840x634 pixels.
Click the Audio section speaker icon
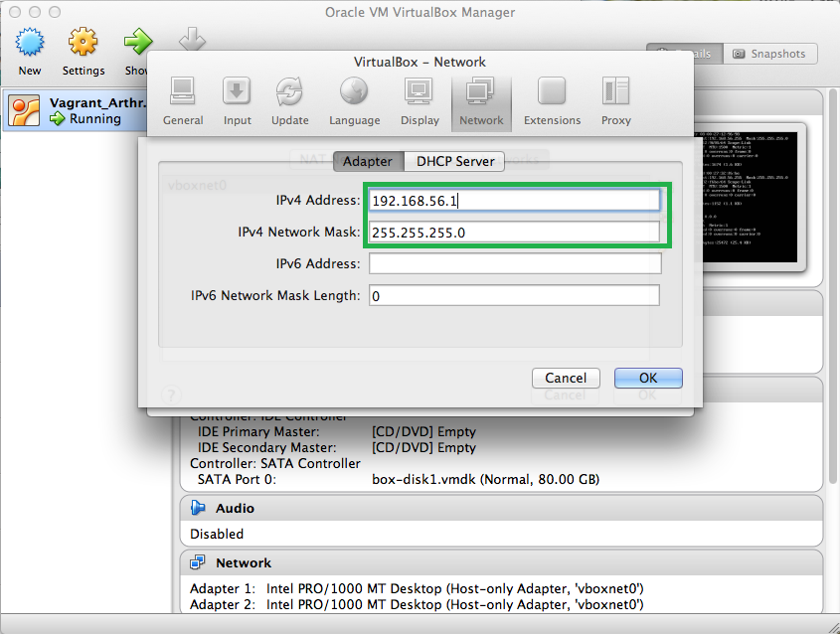tap(198, 508)
